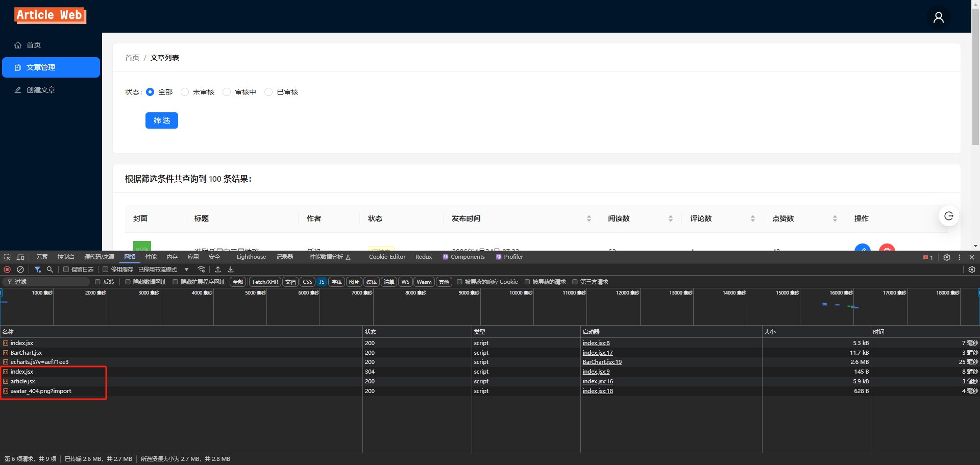Screen dimensions: 980x465
Task: Switch to the 源代码/来源 DevTools tab
Action: [x=99, y=257]
